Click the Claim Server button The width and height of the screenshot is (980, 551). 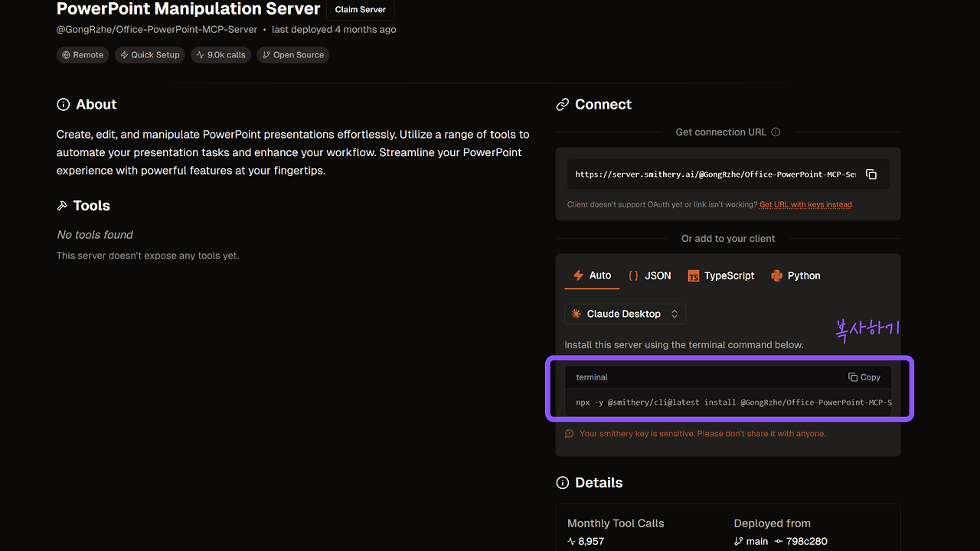point(361,10)
